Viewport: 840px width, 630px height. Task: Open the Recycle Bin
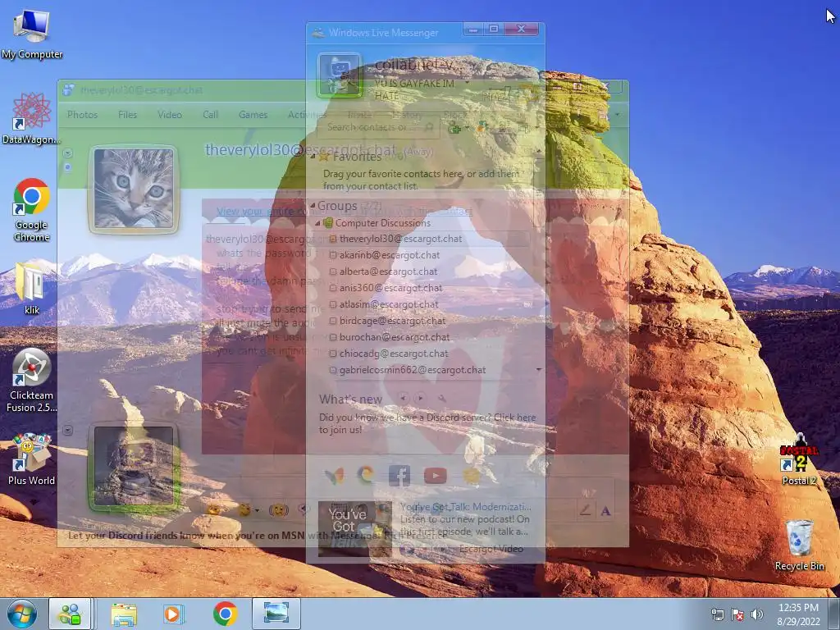799,545
